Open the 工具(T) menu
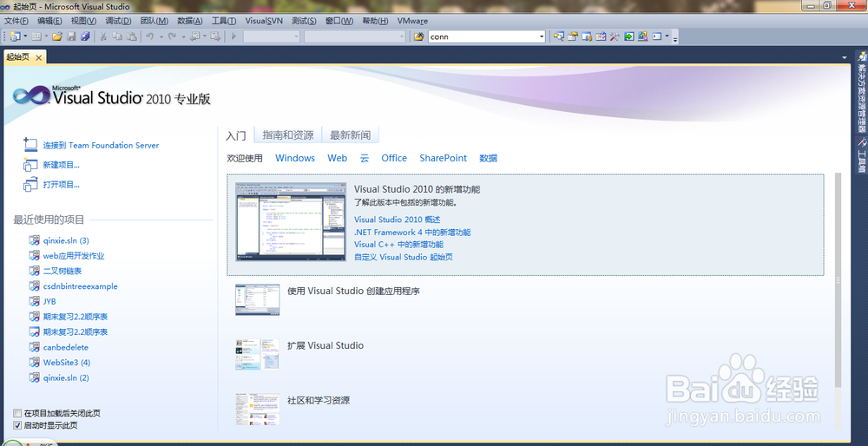 [224, 21]
